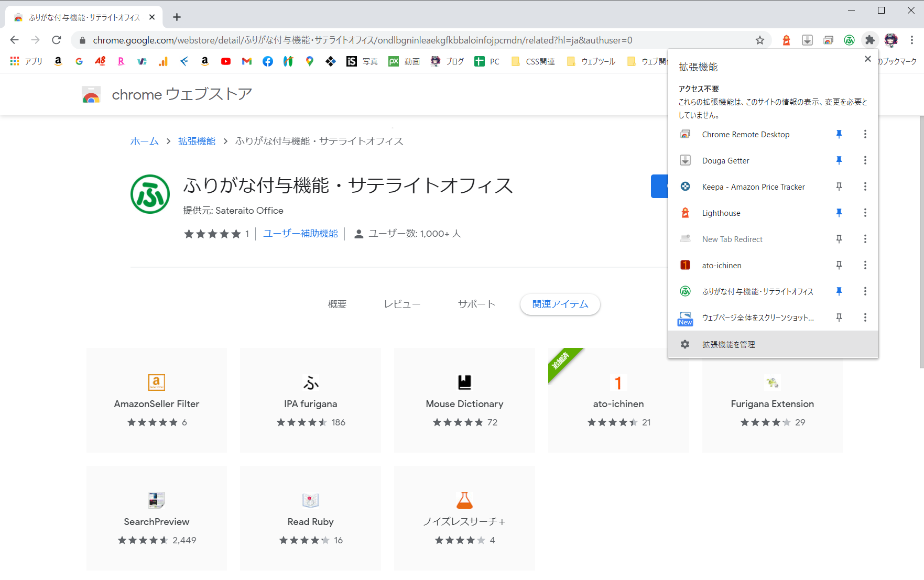Open the 写真 bookmark
The image size is (924, 580).
[x=362, y=61]
